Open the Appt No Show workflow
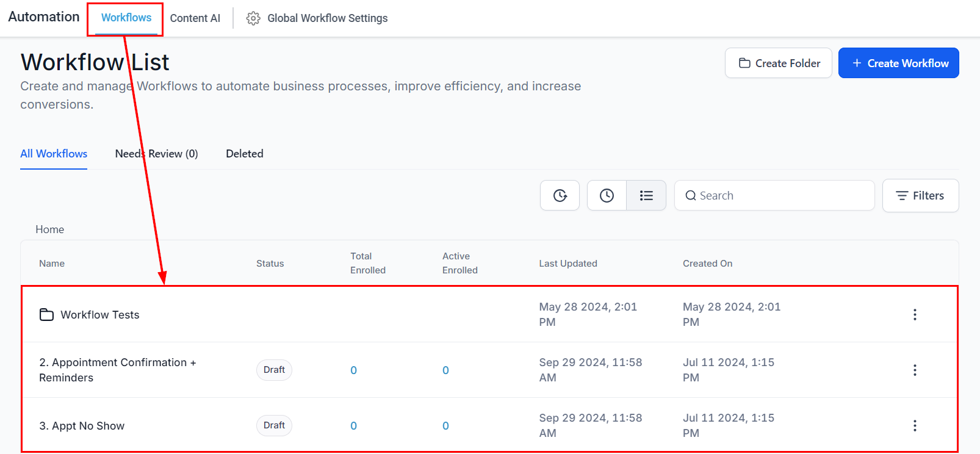 (x=82, y=426)
